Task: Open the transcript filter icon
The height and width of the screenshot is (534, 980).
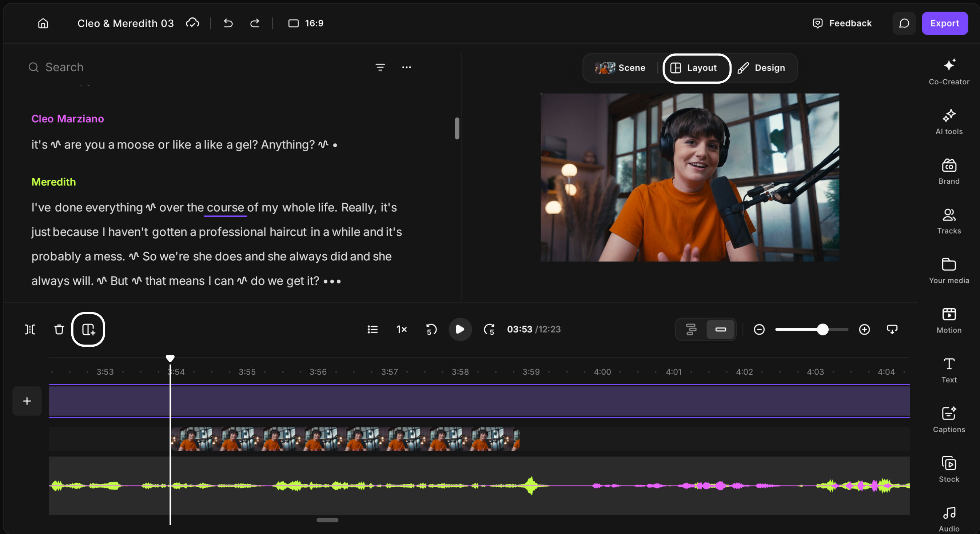Action: [x=380, y=67]
